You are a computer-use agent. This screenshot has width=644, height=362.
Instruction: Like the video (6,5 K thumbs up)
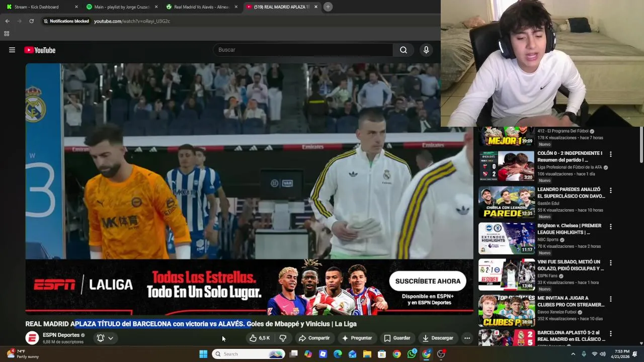(260, 338)
